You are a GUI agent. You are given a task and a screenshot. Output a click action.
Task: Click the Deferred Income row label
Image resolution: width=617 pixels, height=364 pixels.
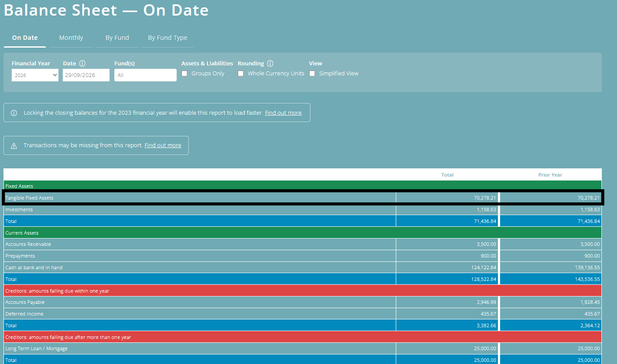tap(24, 314)
